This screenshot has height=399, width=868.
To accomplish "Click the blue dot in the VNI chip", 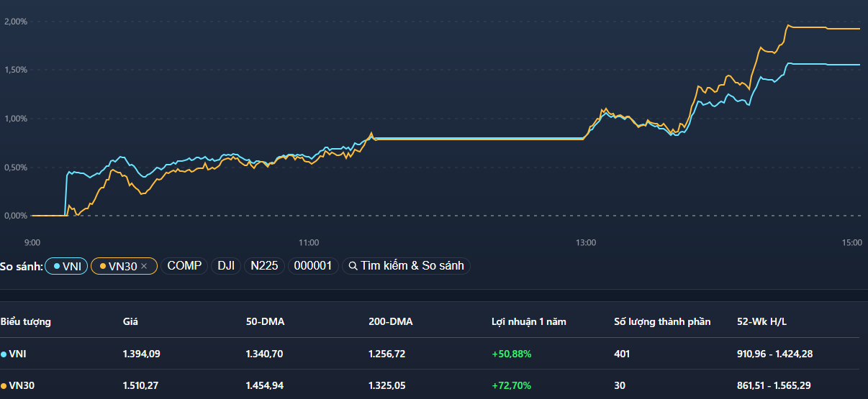I will pyautogui.click(x=57, y=266).
